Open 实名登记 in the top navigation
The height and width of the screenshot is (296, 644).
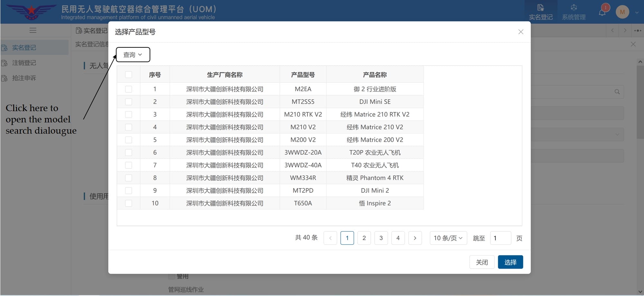pyautogui.click(x=541, y=12)
